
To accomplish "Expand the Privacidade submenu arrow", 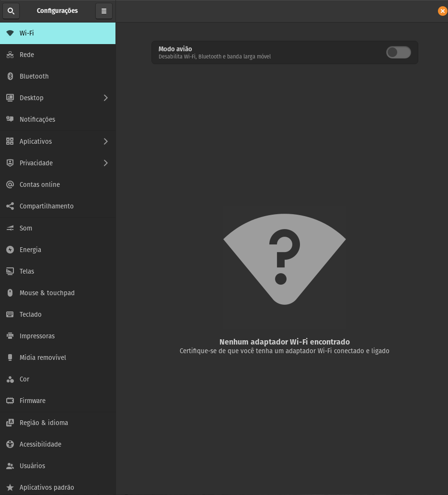I will [106, 163].
